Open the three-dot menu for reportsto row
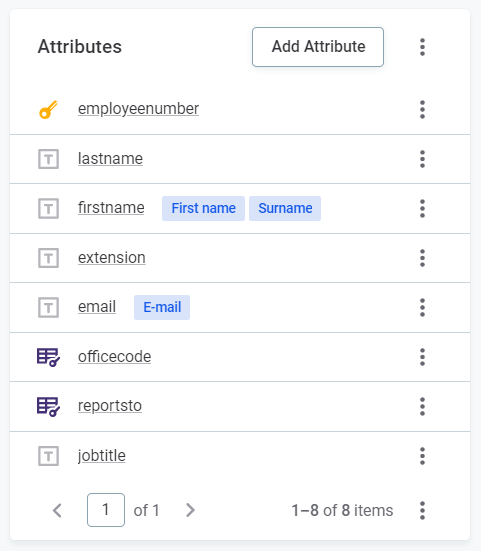 (422, 407)
